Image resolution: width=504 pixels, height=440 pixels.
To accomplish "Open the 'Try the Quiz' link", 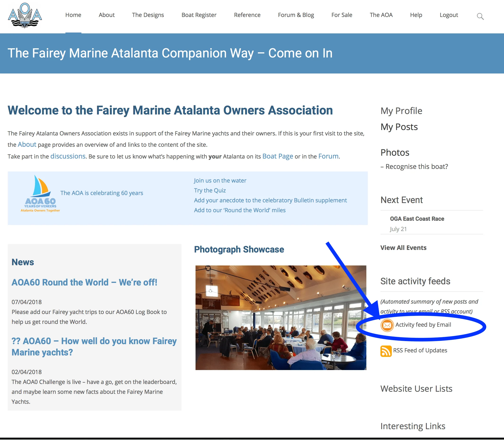I will [x=210, y=190].
